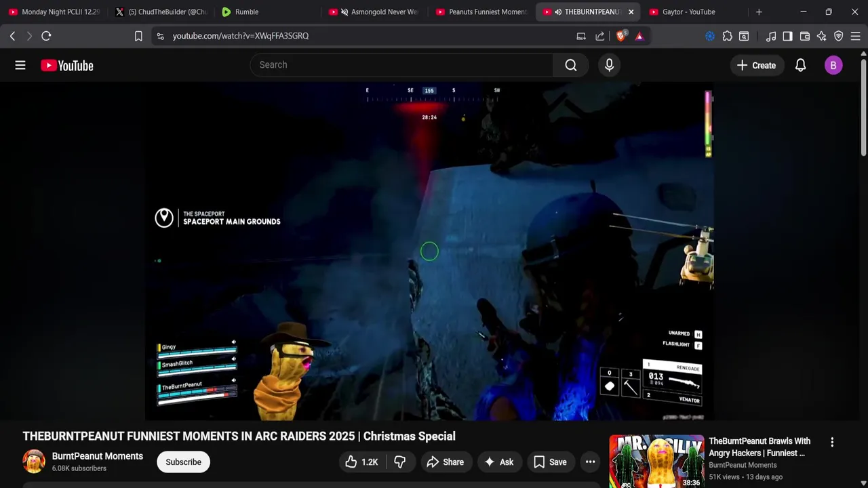This screenshot has height=488, width=868.
Task: Open options menu for the recommended video
Action: click(x=832, y=442)
